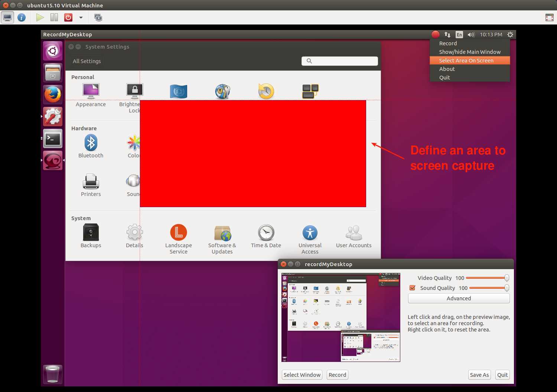
Task: Open Universal Access settings
Action: (x=310, y=233)
